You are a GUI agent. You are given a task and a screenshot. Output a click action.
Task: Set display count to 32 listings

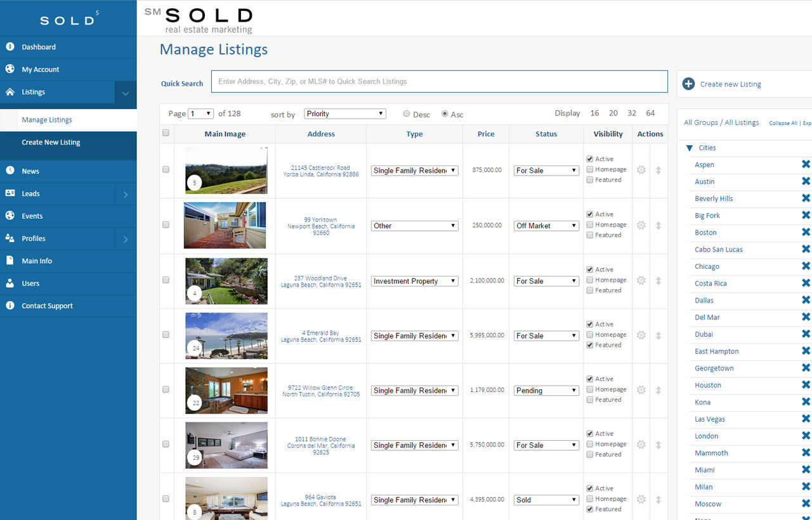click(632, 113)
